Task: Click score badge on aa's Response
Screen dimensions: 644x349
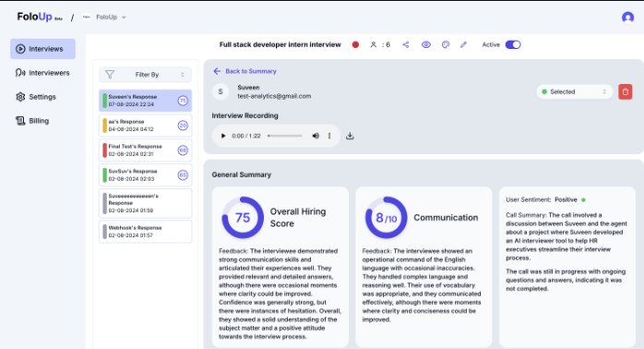Action: point(183,126)
